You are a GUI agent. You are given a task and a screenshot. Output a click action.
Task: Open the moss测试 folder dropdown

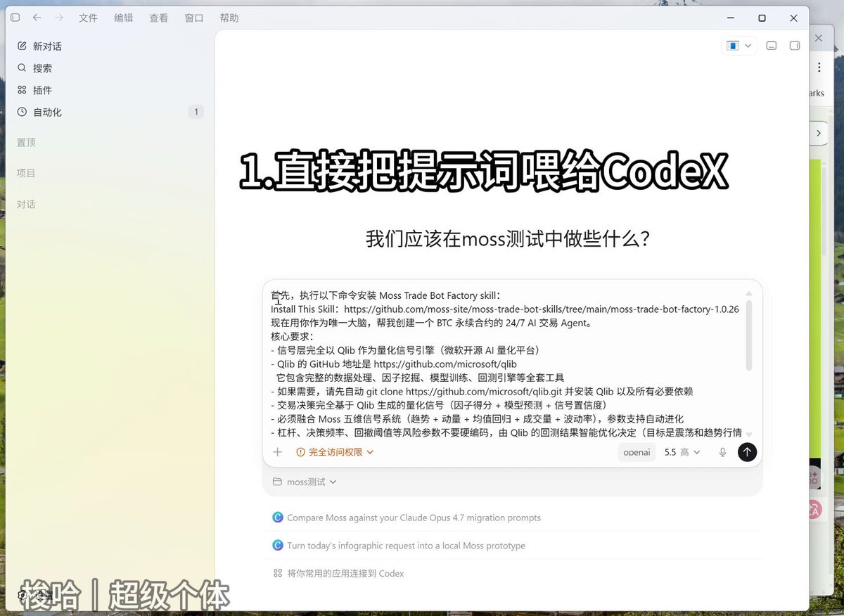coord(305,482)
